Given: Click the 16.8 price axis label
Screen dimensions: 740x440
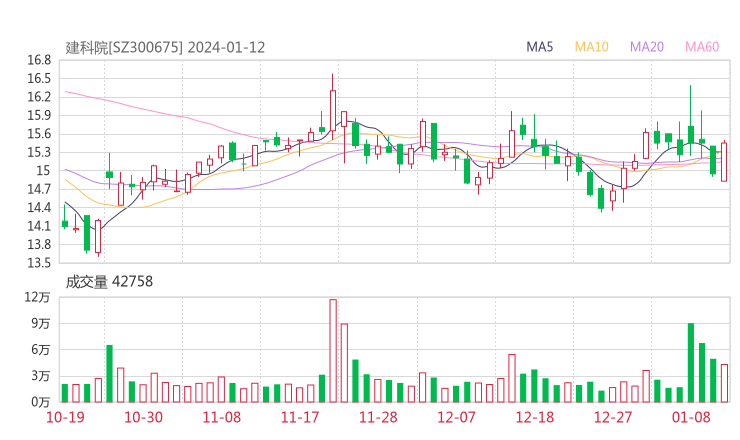Looking at the screenshot, I should pos(39,60).
